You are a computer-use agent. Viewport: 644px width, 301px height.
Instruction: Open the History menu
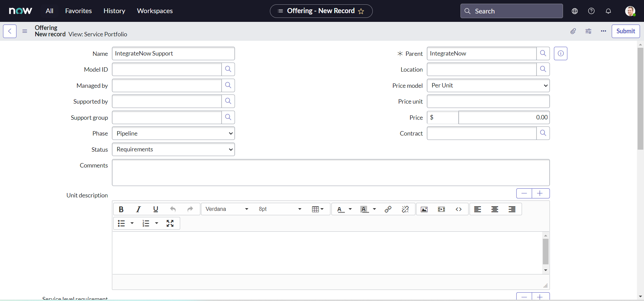pos(114,11)
